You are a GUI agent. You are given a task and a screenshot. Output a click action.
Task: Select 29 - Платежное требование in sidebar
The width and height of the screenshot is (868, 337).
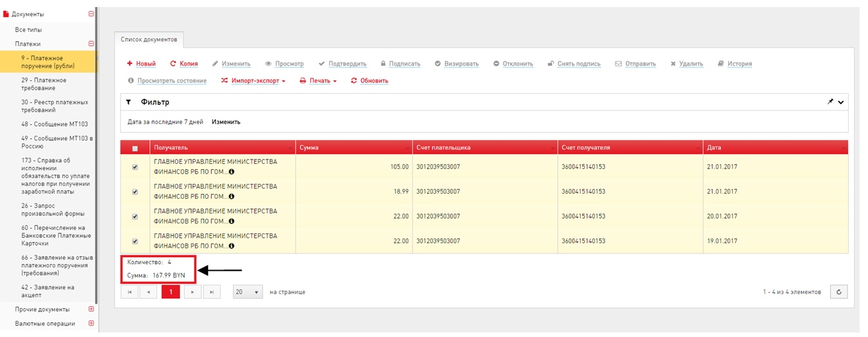coord(44,84)
